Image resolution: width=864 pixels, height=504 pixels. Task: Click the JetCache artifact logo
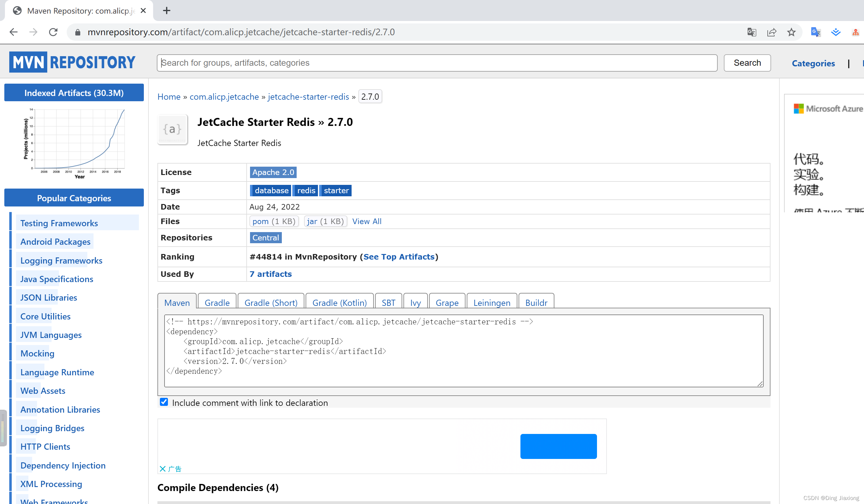tap(173, 129)
